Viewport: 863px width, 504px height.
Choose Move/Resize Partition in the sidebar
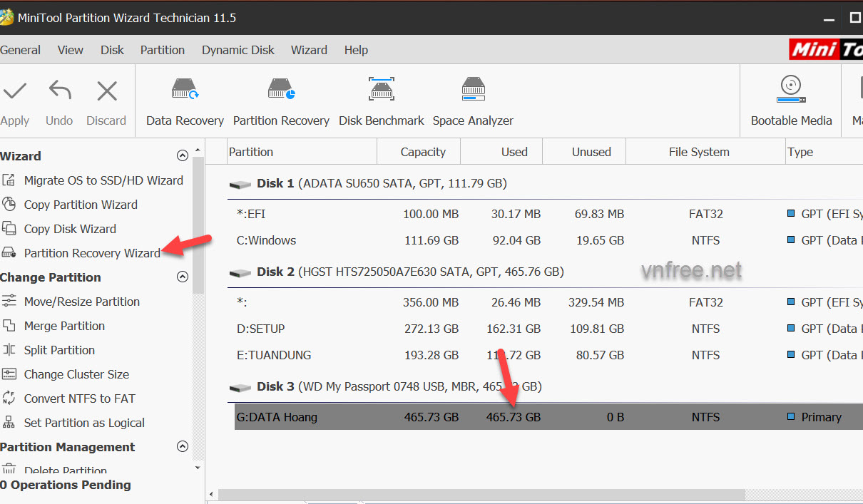(x=82, y=302)
